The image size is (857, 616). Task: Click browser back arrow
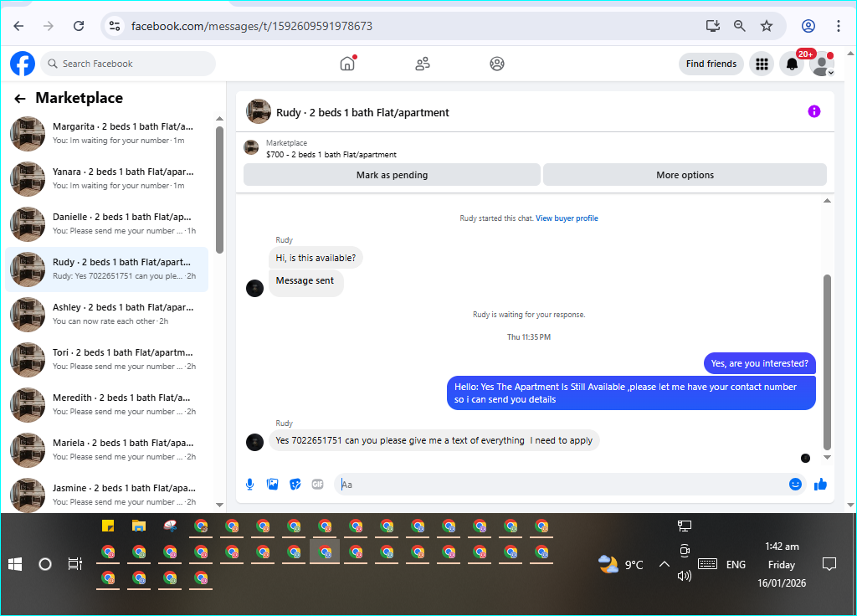[x=18, y=26]
